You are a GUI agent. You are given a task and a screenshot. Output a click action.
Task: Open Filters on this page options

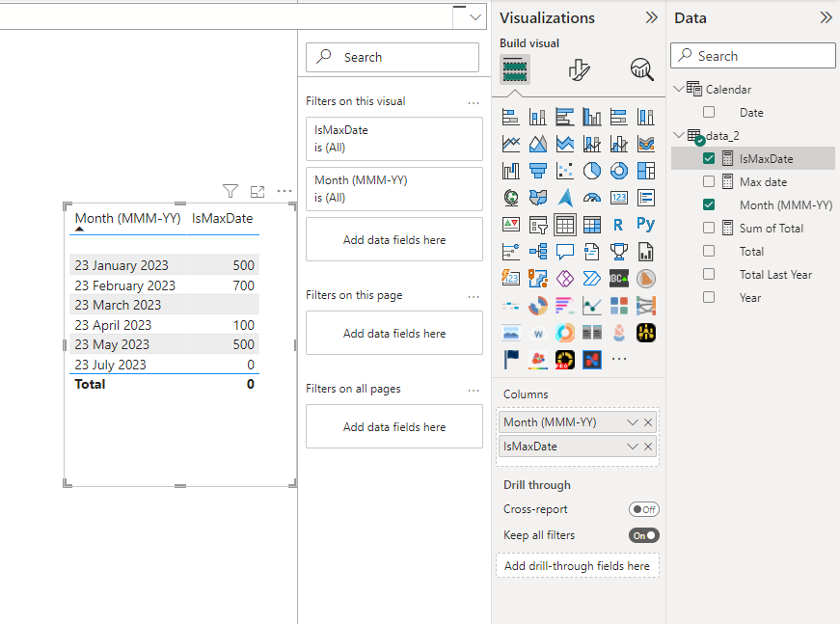[474, 296]
